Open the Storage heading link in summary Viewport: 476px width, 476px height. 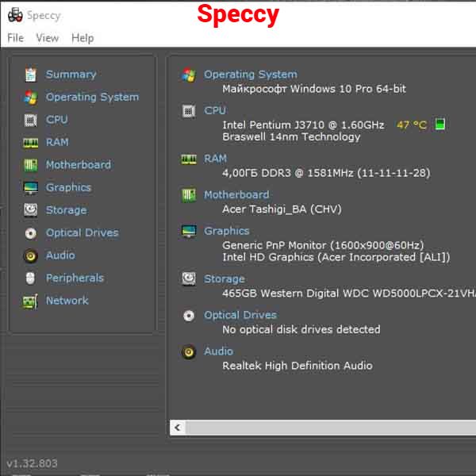tap(225, 279)
